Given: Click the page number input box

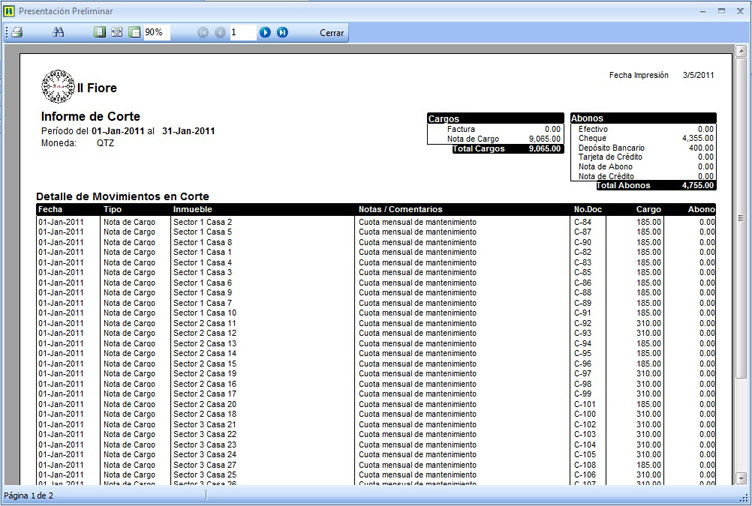Looking at the screenshot, I should [x=242, y=32].
